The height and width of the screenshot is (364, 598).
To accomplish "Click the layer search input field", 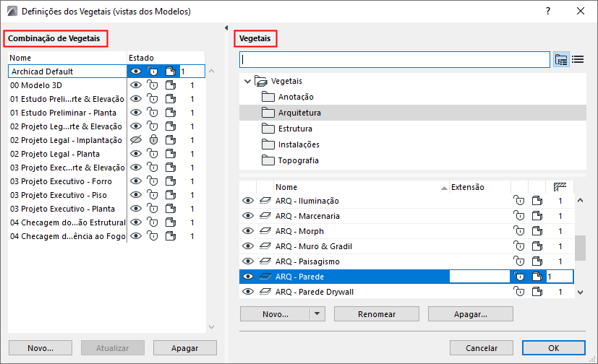I will 395,59.
